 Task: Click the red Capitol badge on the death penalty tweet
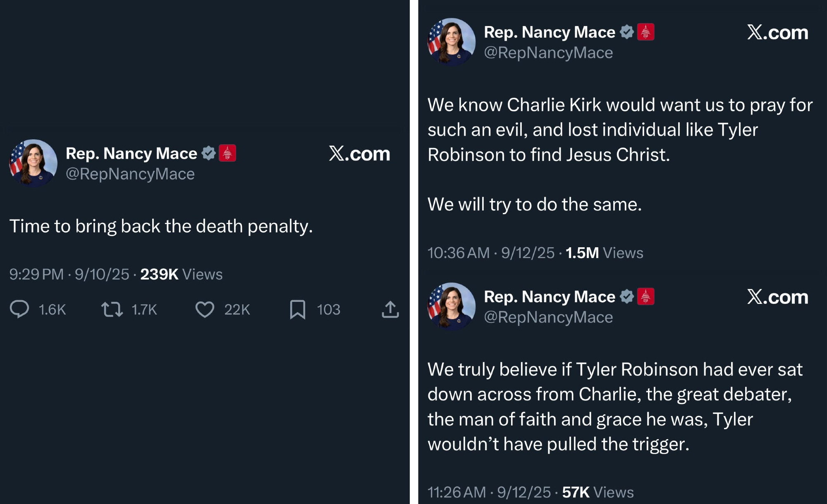point(227,153)
